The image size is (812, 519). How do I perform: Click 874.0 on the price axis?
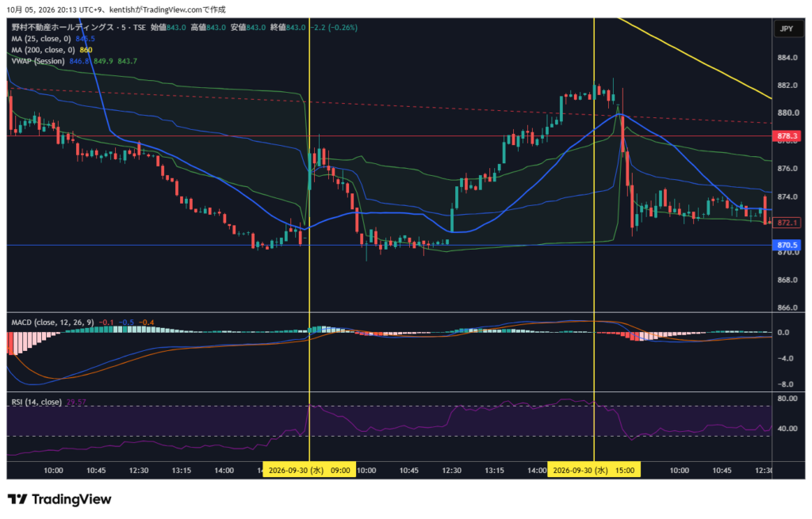(x=787, y=197)
